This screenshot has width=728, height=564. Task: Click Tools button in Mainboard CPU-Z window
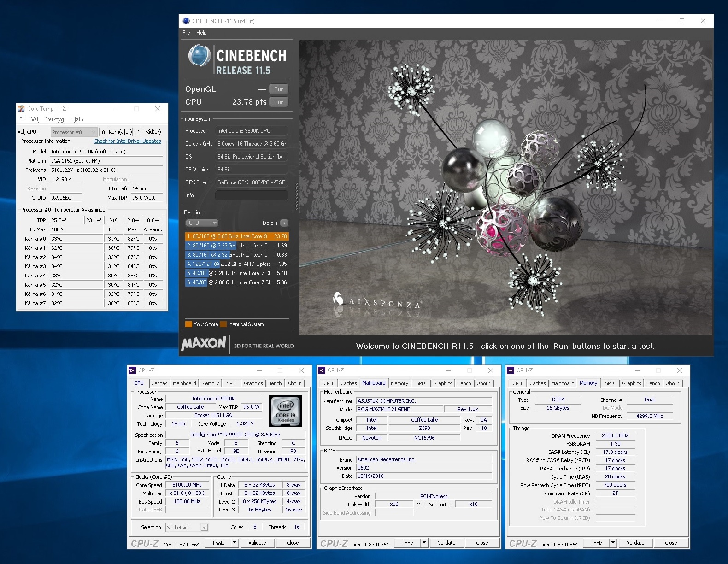(407, 543)
